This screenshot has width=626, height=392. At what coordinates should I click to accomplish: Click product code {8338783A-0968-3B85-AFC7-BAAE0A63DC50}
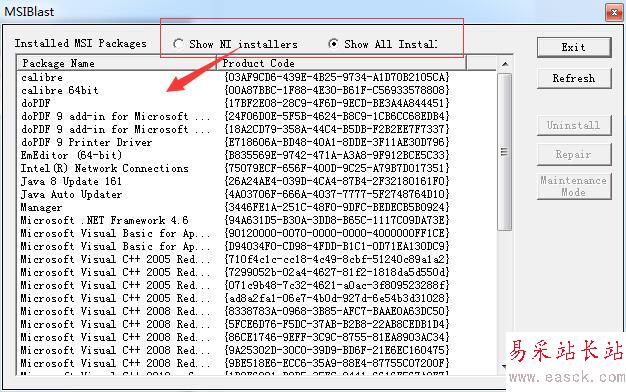(x=337, y=311)
